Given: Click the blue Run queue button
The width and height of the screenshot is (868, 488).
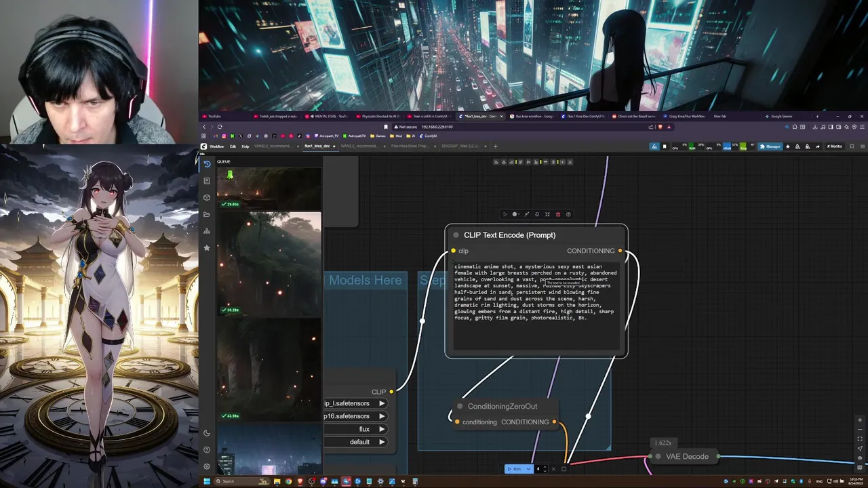Looking at the screenshot, I should click(x=515, y=469).
